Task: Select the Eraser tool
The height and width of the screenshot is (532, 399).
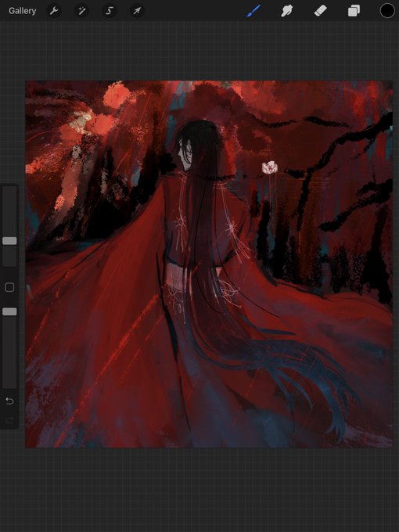Action: pyautogui.click(x=320, y=11)
